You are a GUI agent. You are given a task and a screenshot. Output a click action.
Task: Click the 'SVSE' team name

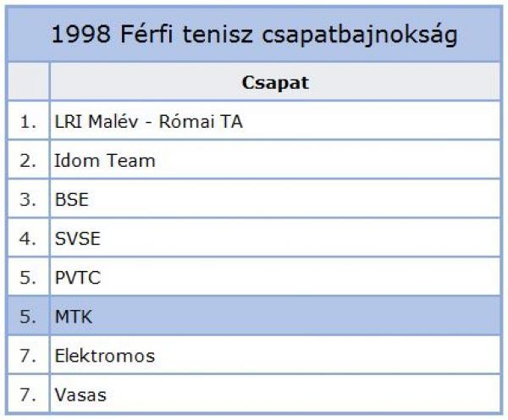(77, 239)
